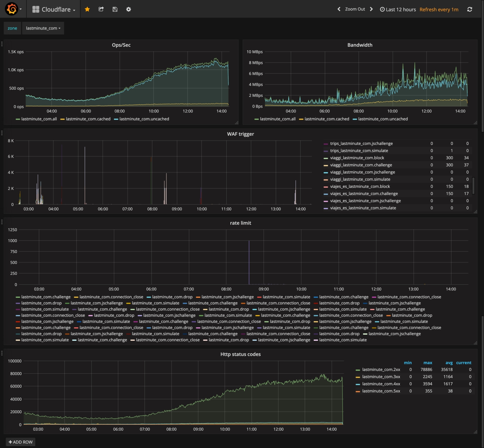Select viaggi_lastminute_com.challenge legend entry
The image size is (484, 448).
pos(361,165)
